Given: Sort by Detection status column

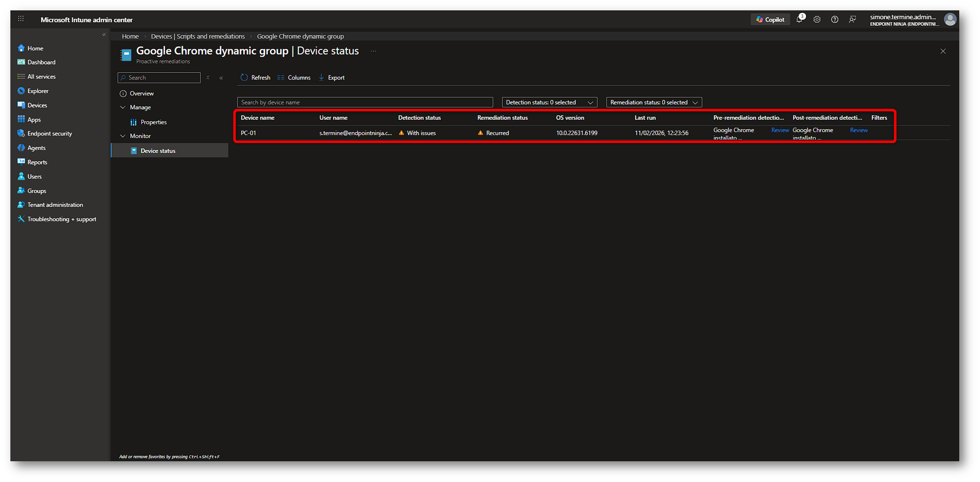Looking at the screenshot, I should click(419, 118).
